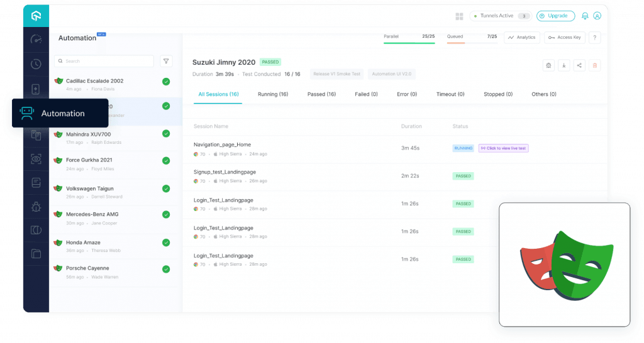Switch to Running (16) tab

pos(273,94)
